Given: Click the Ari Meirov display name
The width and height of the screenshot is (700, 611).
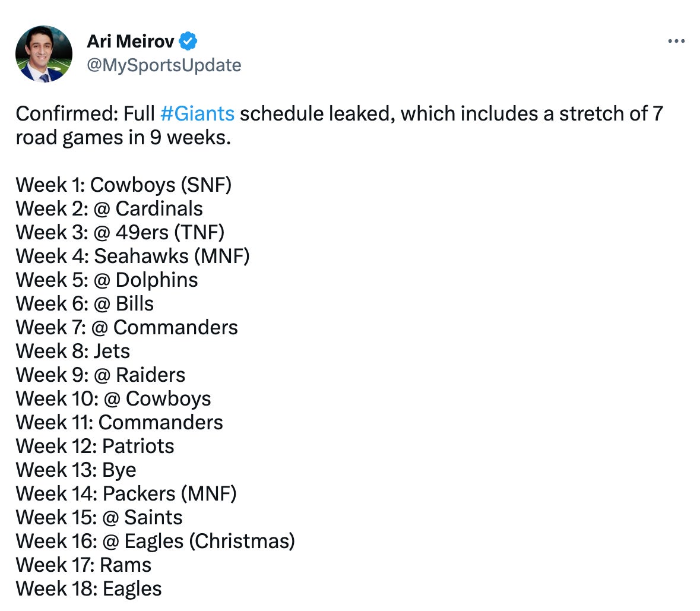Looking at the screenshot, I should point(131,41).
